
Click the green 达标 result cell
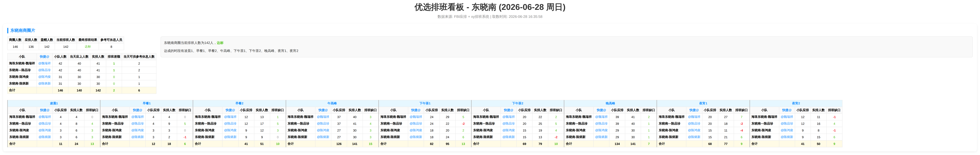(x=88, y=47)
